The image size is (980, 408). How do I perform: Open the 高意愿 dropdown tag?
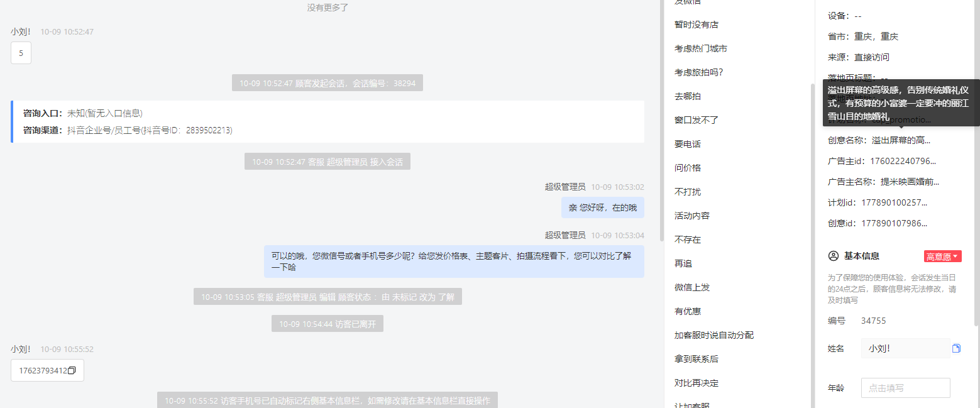pos(943,256)
